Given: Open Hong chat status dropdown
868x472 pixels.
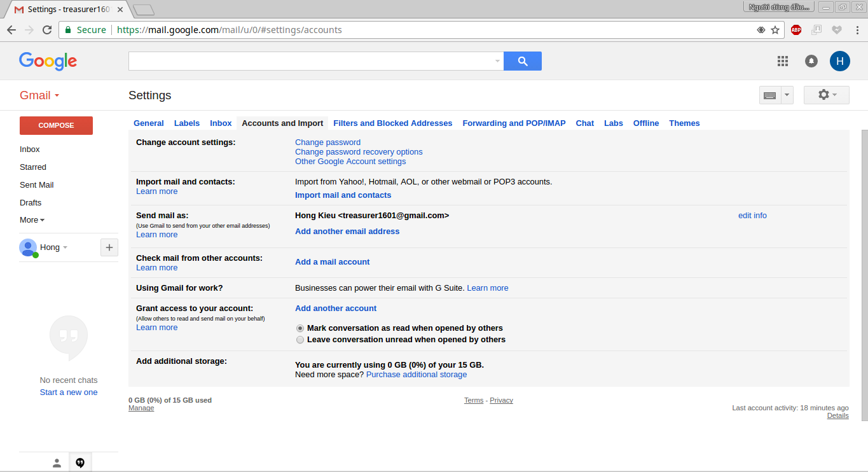Looking at the screenshot, I should 65,247.
